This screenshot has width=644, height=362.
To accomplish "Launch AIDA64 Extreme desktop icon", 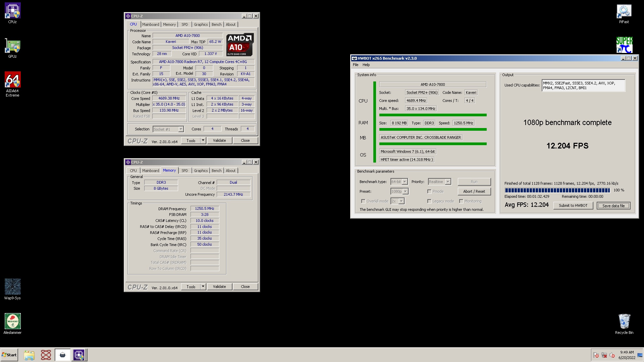I will pyautogui.click(x=12, y=80).
